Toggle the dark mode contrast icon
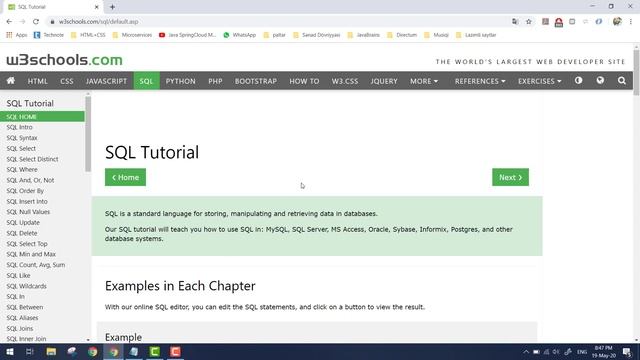640x360 pixels. click(x=578, y=80)
